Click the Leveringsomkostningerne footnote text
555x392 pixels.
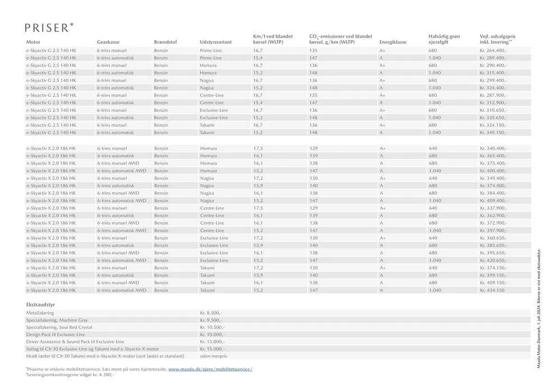click(70, 375)
